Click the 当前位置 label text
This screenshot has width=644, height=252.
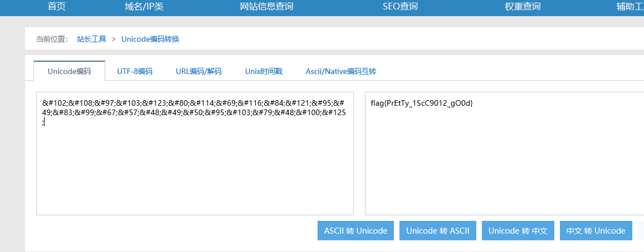(x=52, y=39)
